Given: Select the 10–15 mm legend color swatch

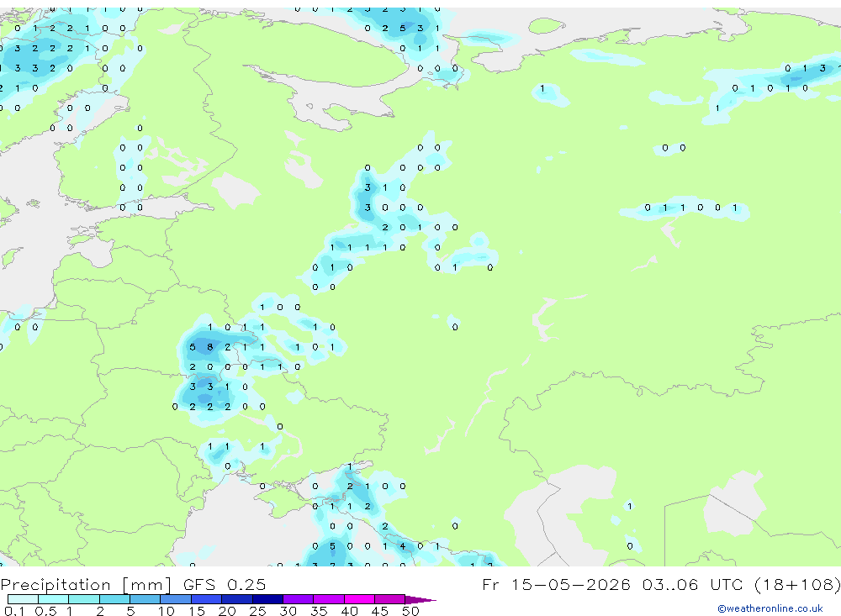Looking at the screenshot, I should coord(176,599).
